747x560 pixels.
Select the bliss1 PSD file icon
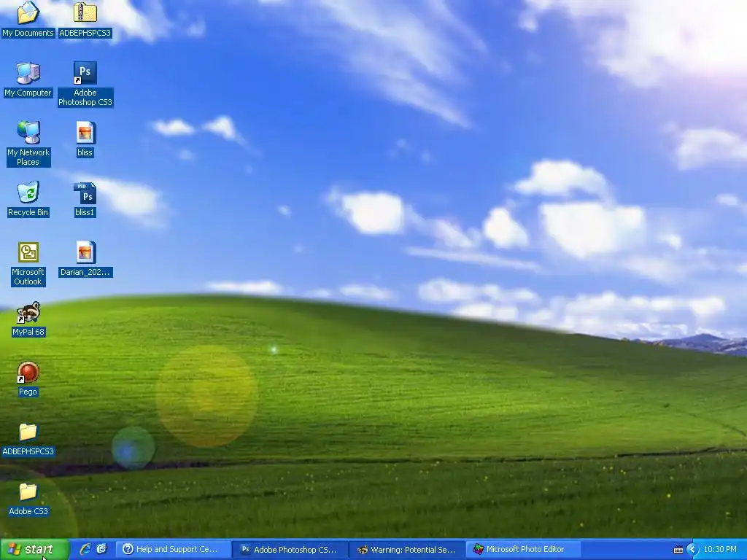point(85,192)
